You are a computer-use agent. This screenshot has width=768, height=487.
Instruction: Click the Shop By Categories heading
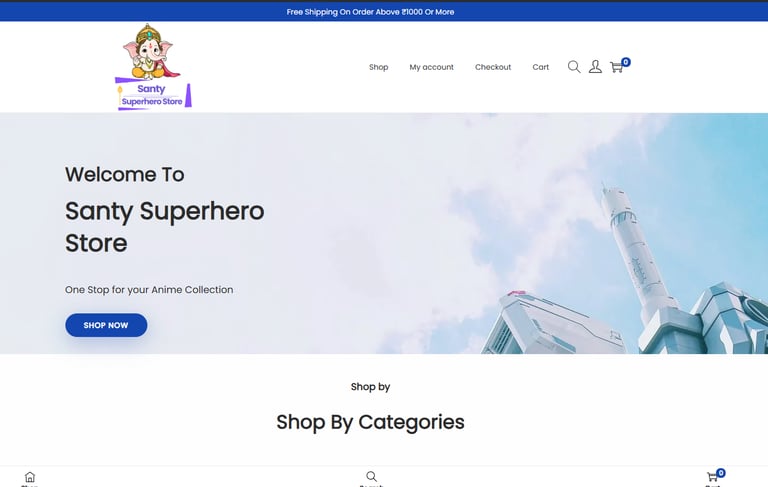[x=370, y=422]
